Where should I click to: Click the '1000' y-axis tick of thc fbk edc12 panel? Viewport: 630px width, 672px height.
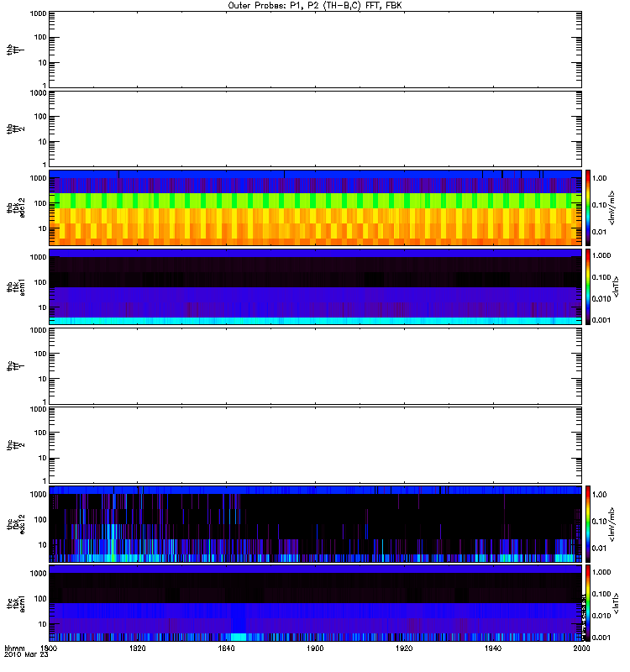point(38,495)
